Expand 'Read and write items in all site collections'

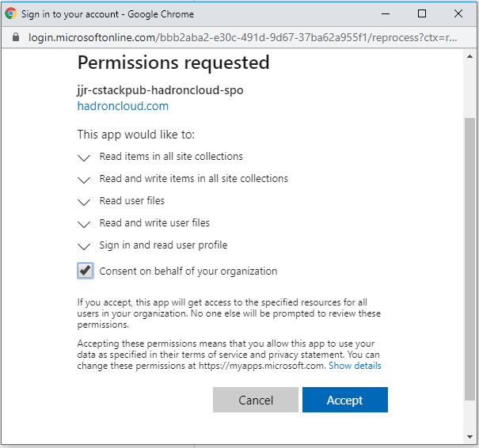coord(84,180)
